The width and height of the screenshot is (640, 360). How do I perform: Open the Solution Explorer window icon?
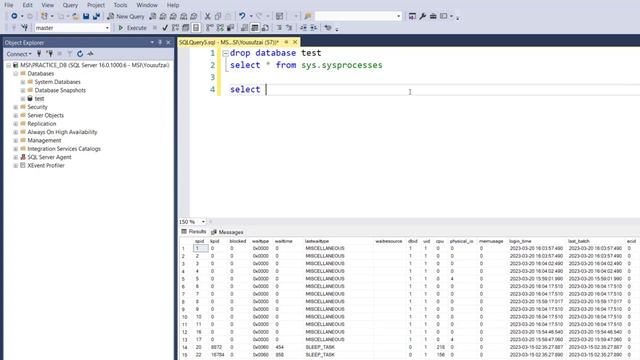tap(412, 16)
